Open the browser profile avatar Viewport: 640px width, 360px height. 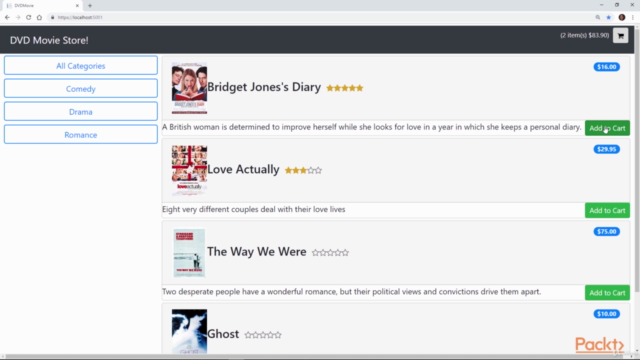[x=622, y=17]
